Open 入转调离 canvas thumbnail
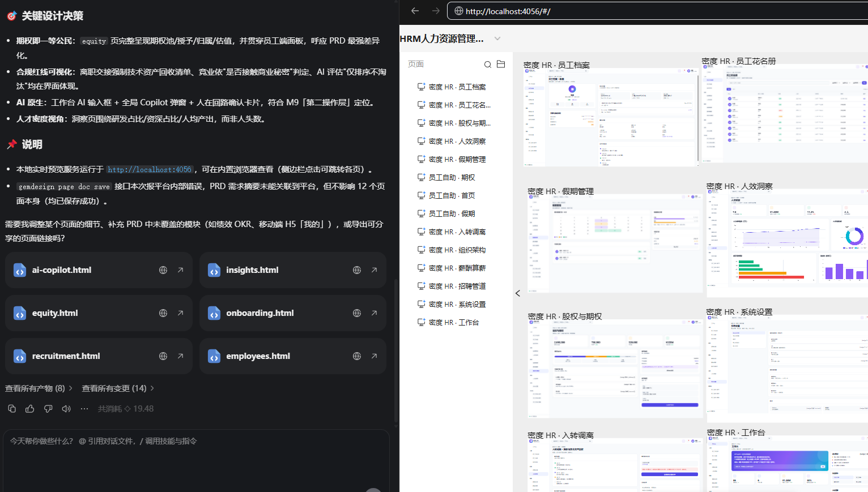 (615, 465)
